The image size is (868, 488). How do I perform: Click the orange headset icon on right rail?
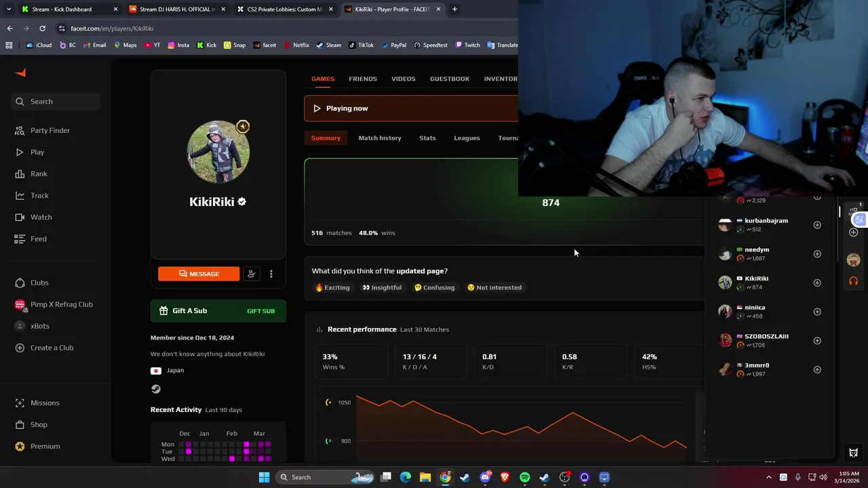coord(853,281)
